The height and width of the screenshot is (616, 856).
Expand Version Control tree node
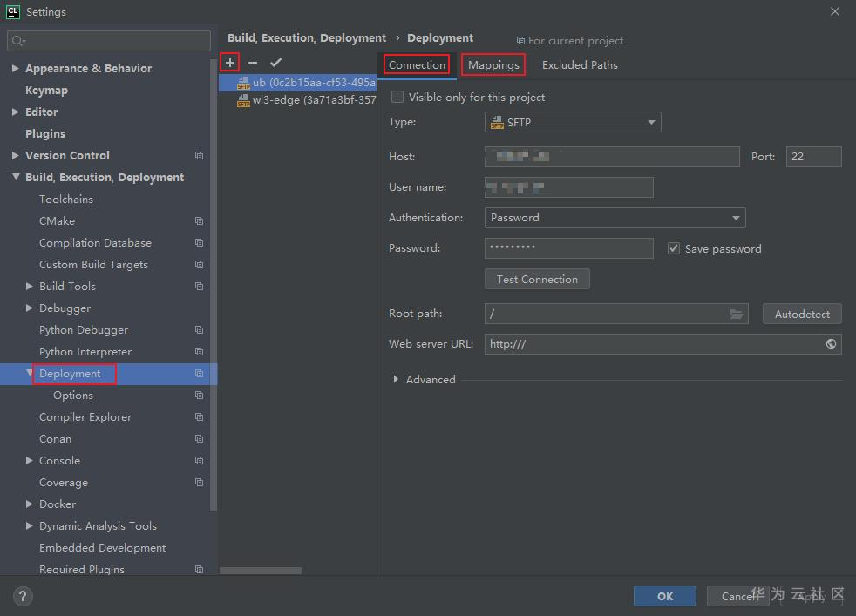pos(16,155)
